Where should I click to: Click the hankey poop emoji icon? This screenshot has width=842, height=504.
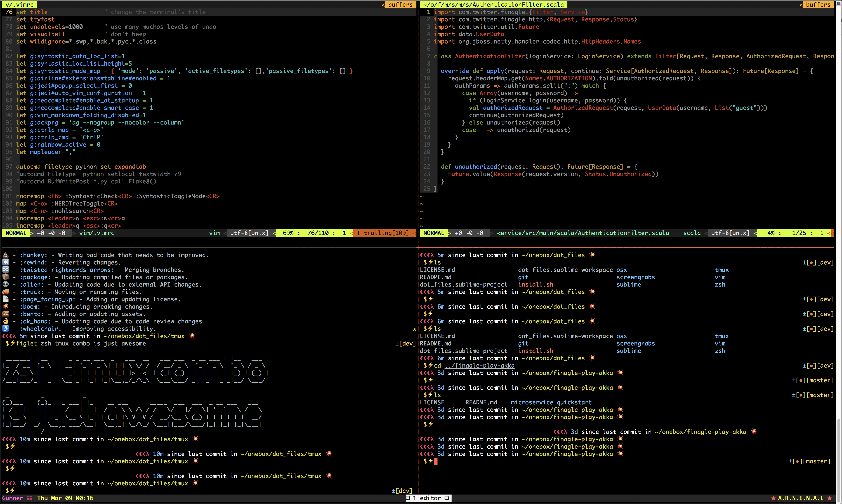pos(5,255)
